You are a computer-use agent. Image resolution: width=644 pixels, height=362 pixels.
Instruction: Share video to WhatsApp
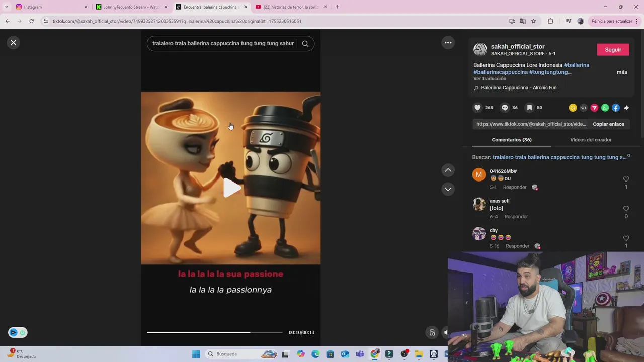[x=605, y=108]
